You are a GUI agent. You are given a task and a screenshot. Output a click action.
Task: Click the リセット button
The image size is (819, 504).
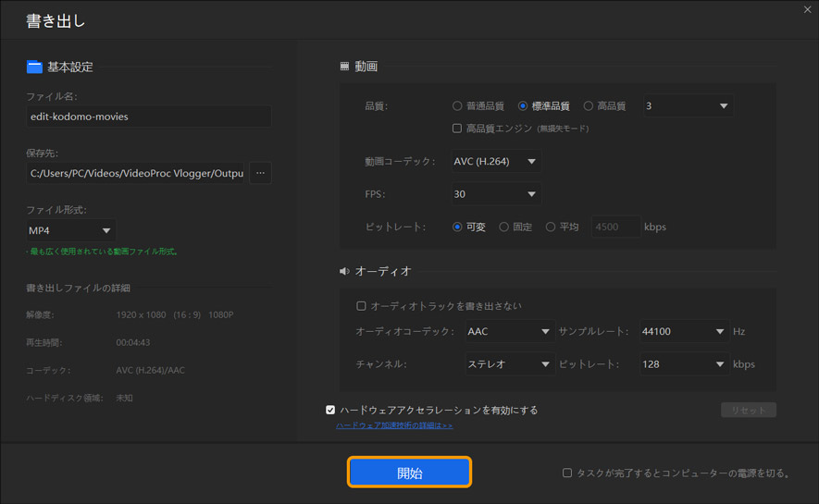point(749,410)
